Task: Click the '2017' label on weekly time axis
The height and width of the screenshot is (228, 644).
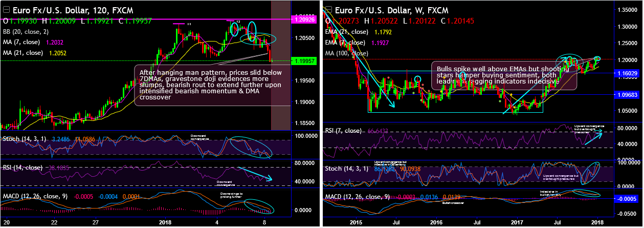Action: coord(516,223)
